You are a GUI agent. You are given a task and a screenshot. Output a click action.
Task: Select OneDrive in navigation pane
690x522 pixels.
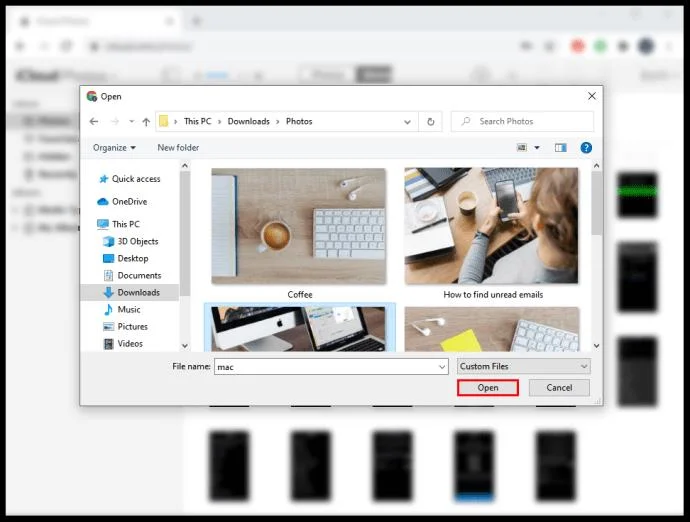tap(129, 202)
